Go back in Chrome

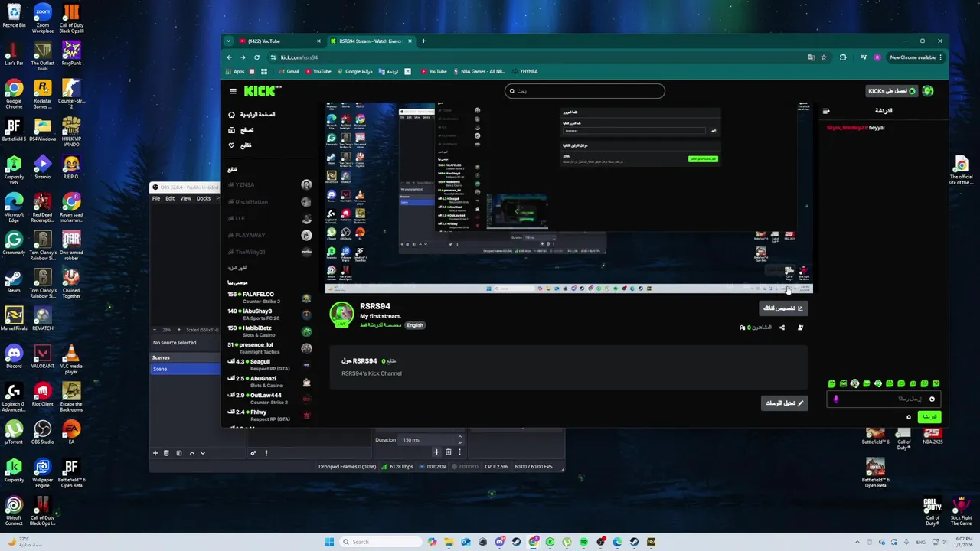[229, 57]
